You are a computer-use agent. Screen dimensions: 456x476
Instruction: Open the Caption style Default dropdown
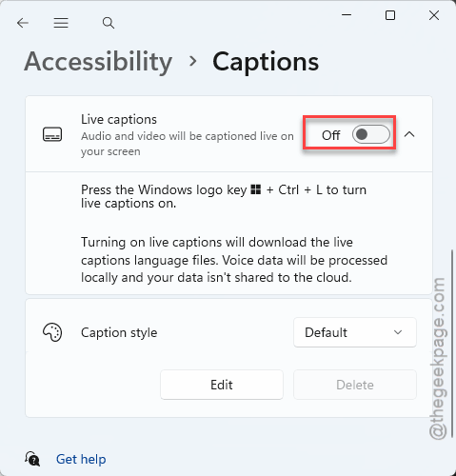[x=355, y=332]
